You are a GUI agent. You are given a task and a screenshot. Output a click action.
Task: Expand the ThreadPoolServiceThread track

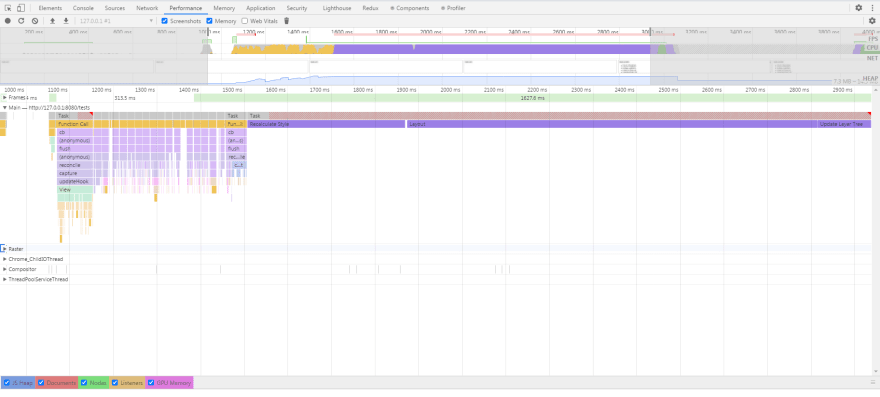point(4,279)
